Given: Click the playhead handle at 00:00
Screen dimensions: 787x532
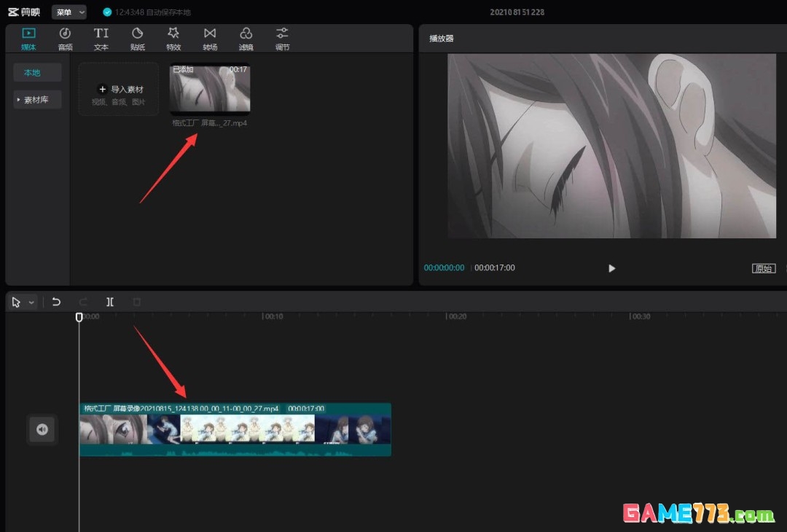Looking at the screenshot, I should [x=79, y=317].
